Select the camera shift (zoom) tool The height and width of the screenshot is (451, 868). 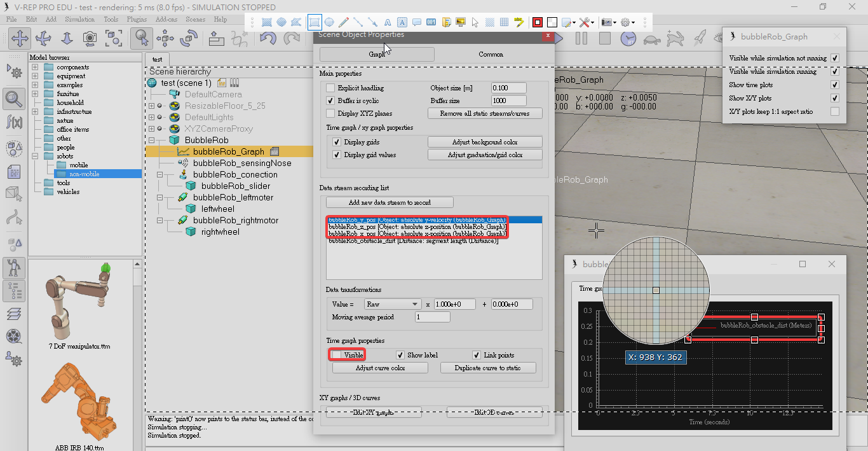point(67,38)
